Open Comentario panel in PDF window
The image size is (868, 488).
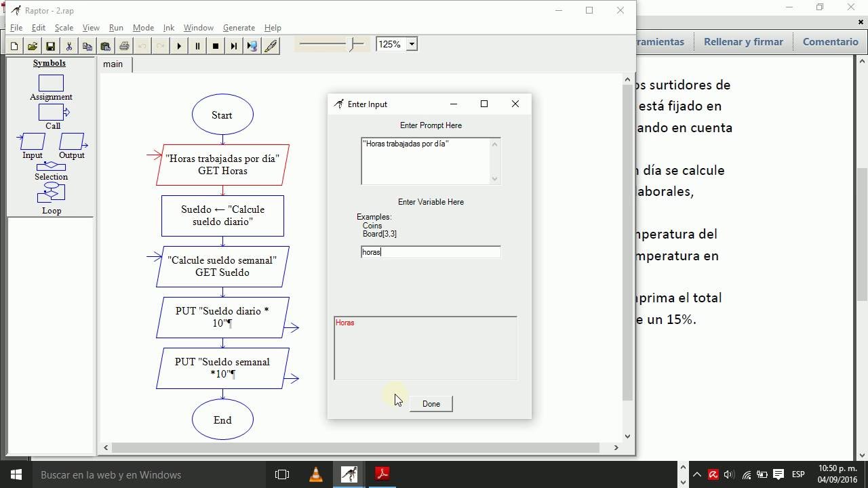pos(830,41)
